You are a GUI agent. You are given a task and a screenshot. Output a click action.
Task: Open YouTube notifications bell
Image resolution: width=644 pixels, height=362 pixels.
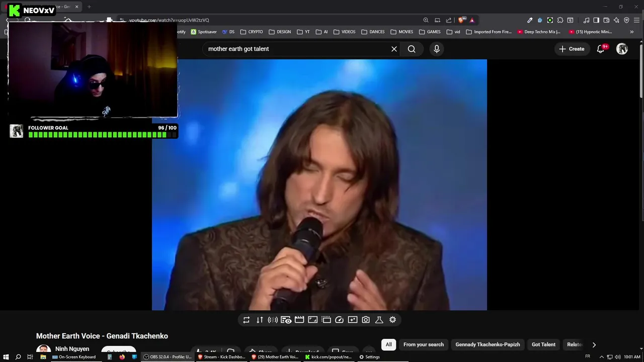(600, 49)
